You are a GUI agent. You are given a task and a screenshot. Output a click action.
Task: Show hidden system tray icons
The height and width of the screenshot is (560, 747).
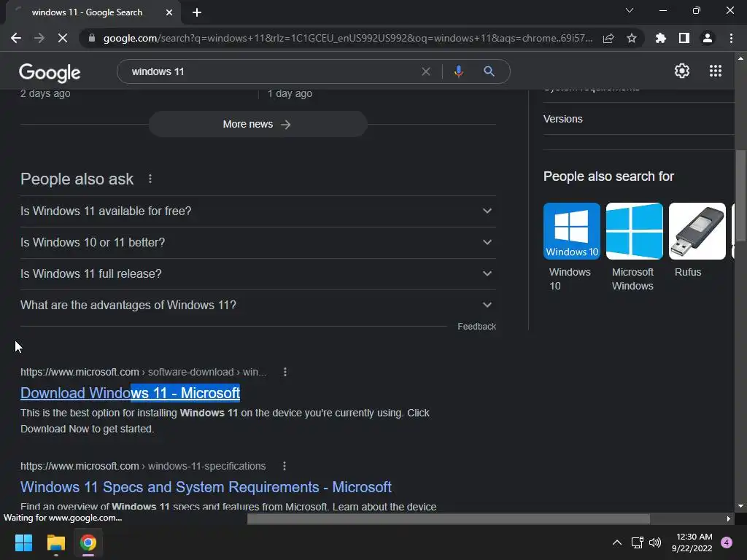(617, 542)
